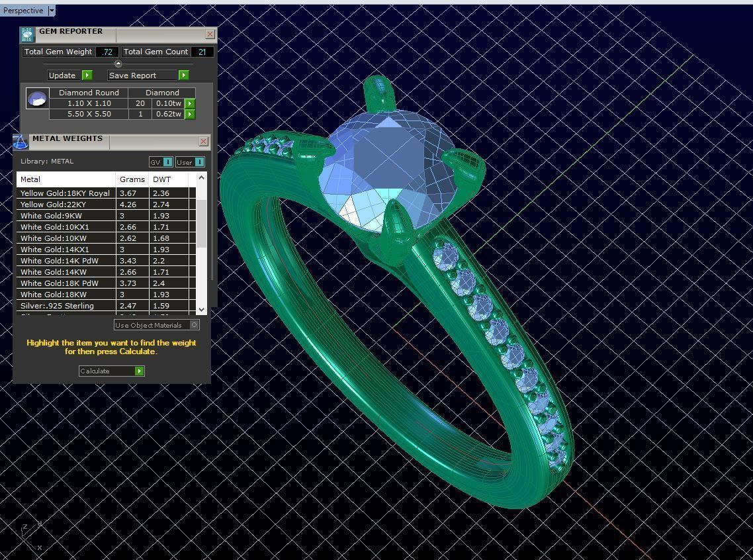Open the Perspective viewport dropdown arrow
This screenshot has width=753, height=560.
52,11
